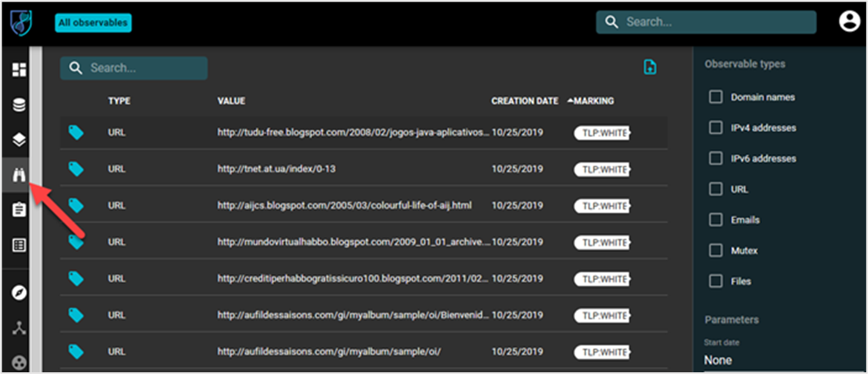The width and height of the screenshot is (868, 374).
Task: Open the layers icon in the sidebar
Action: pos(18,140)
